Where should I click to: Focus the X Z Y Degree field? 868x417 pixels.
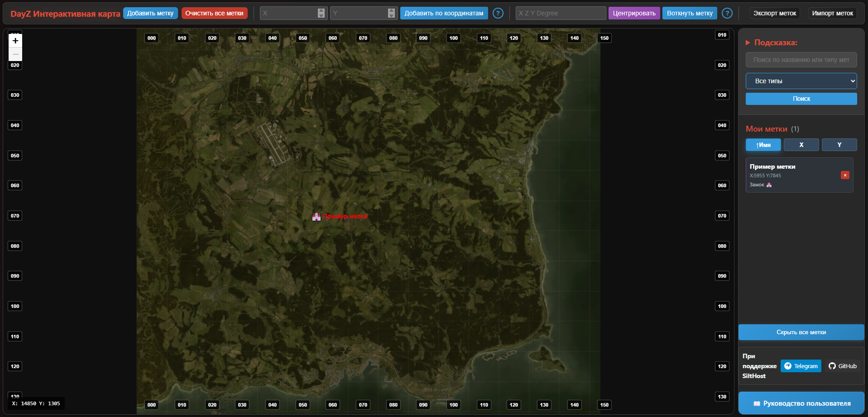(560, 13)
